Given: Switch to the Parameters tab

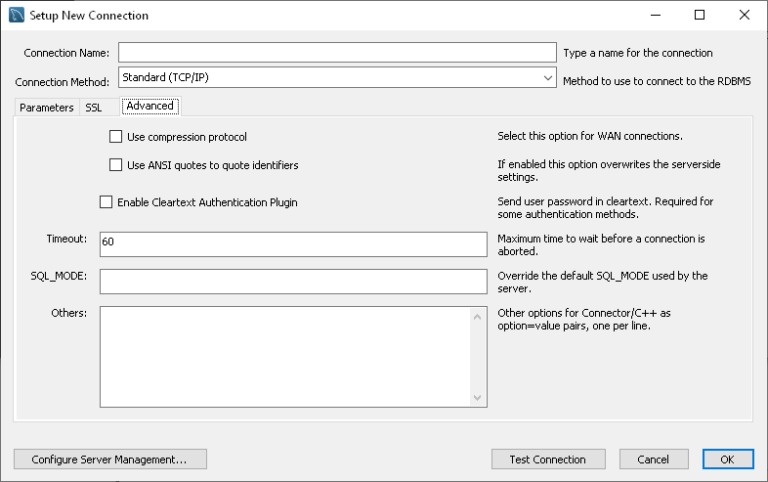Looking at the screenshot, I should click(47, 108).
